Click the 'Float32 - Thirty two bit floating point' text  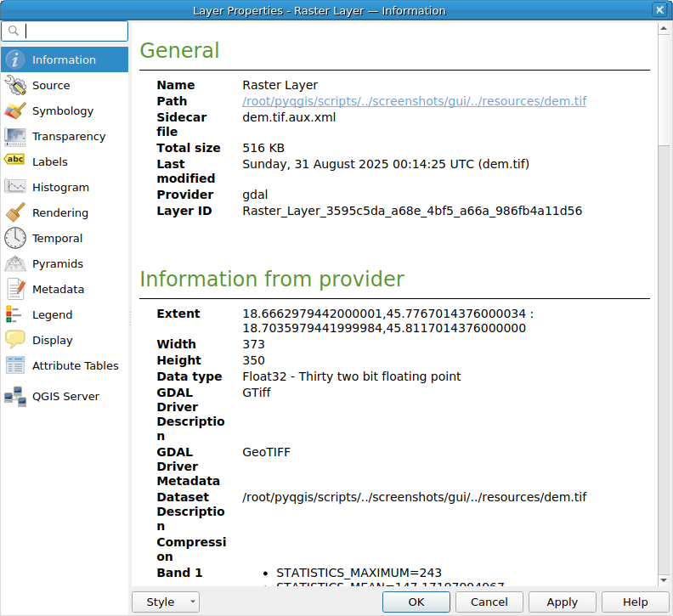click(352, 376)
